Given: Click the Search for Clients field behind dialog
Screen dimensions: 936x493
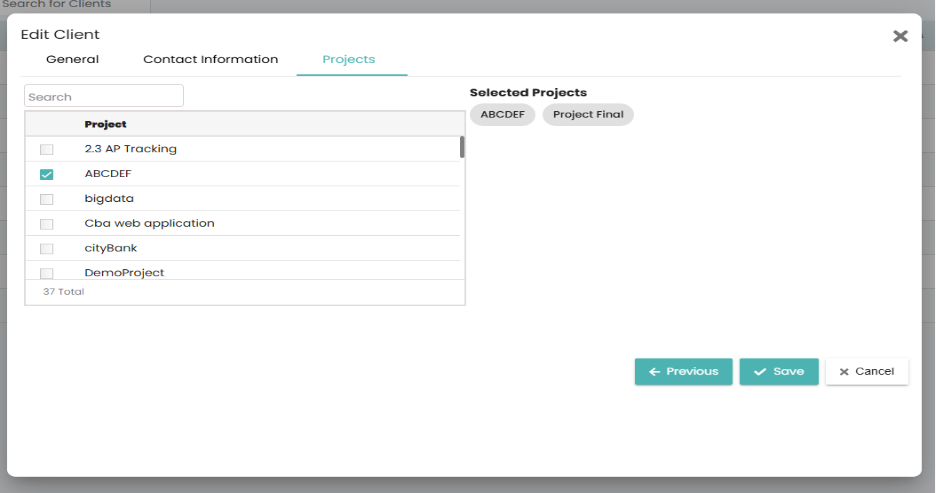Looking at the screenshot, I should click(x=75, y=5).
